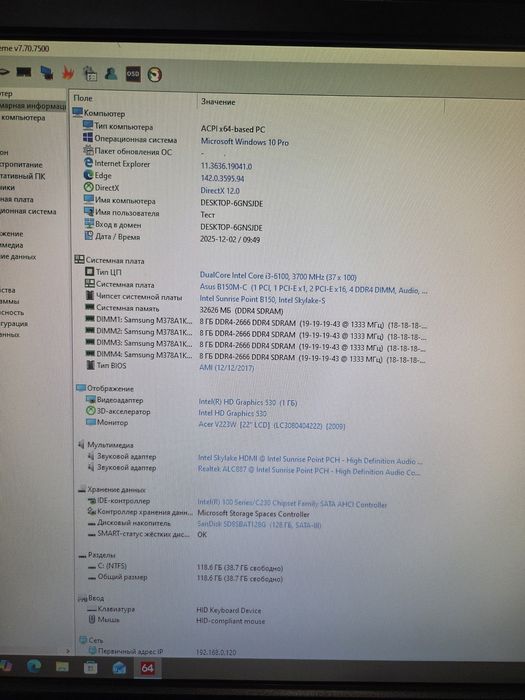Open the sidebar item ending 'стропитание'
Viewport: 525px width, 700px height.
(21, 165)
